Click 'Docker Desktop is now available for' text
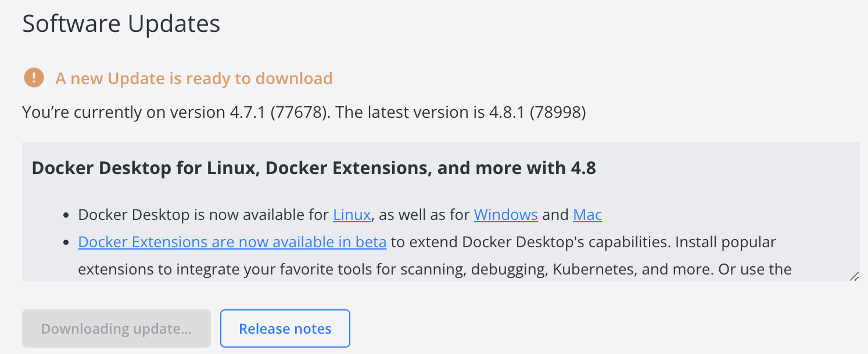 203,215
